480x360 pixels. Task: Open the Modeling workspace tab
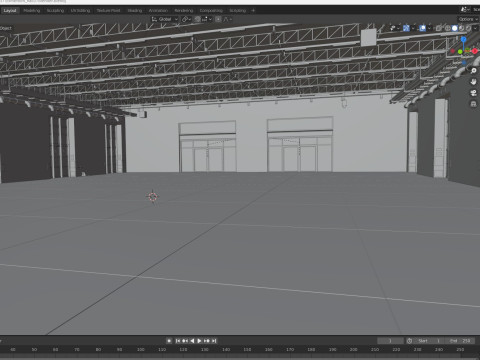[x=32, y=11]
